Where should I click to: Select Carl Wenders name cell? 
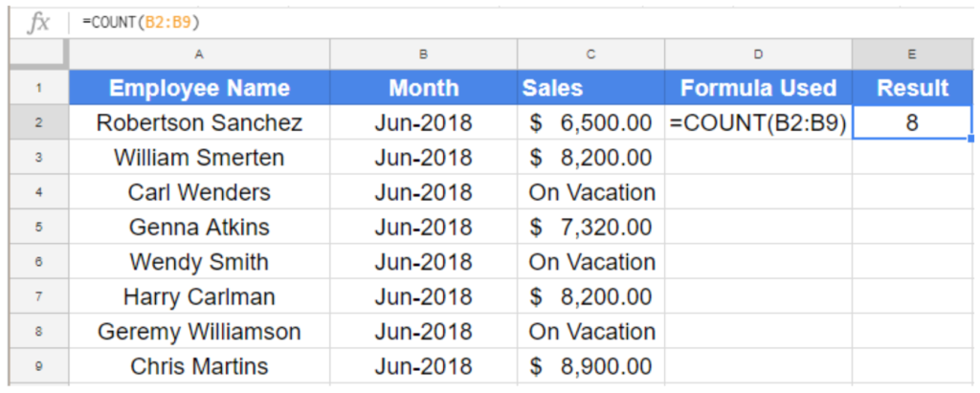click(199, 192)
